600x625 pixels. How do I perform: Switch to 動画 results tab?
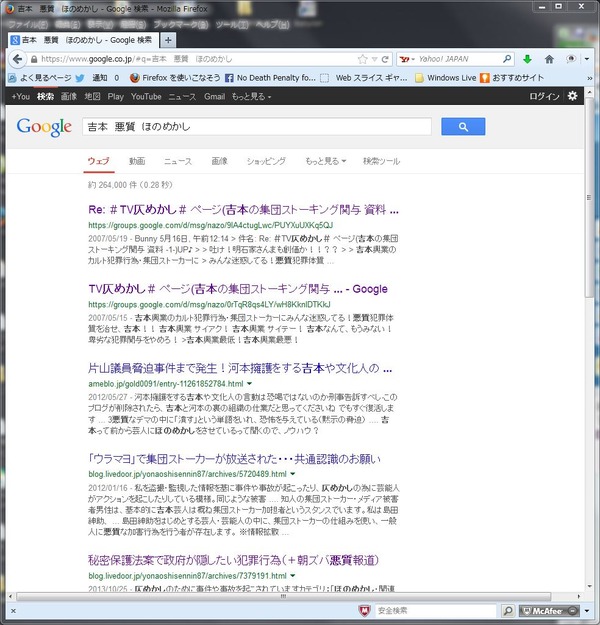coord(137,161)
